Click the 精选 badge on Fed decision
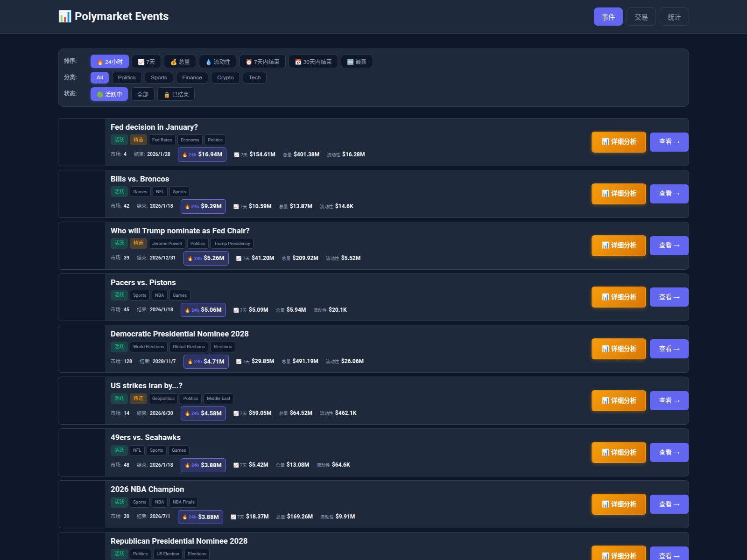747x560 pixels. (x=138, y=140)
